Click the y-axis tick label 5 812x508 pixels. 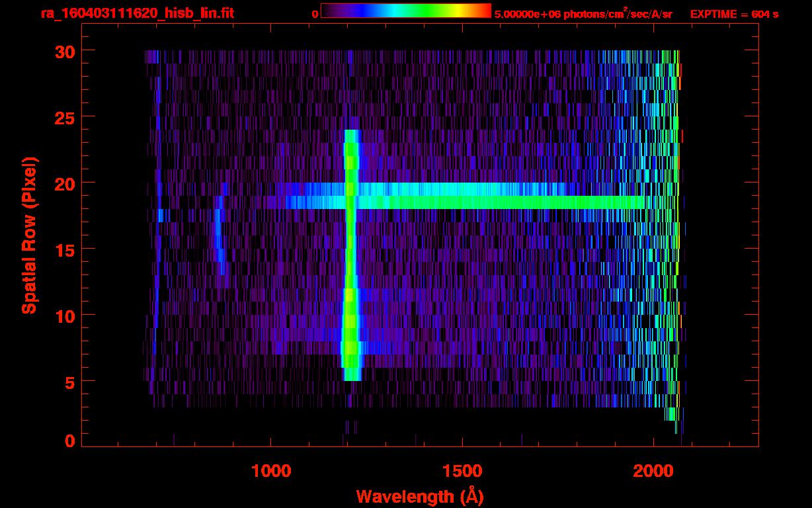pyautogui.click(x=70, y=382)
